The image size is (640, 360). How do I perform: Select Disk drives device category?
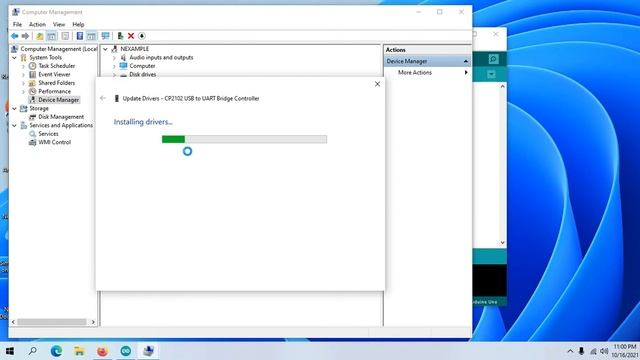tap(142, 74)
